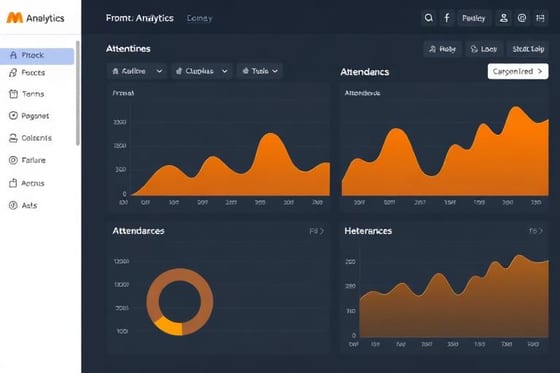Open the grid layout icon in header
560x373 pixels.
(540, 18)
